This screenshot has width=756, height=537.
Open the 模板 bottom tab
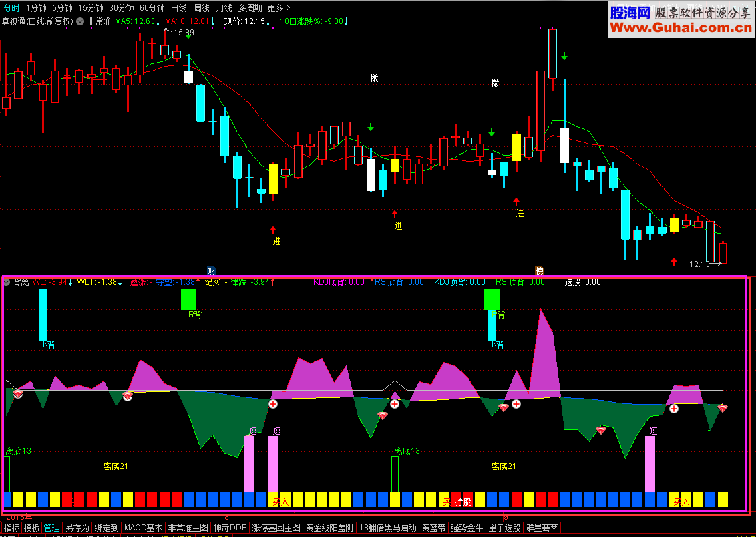(32, 528)
